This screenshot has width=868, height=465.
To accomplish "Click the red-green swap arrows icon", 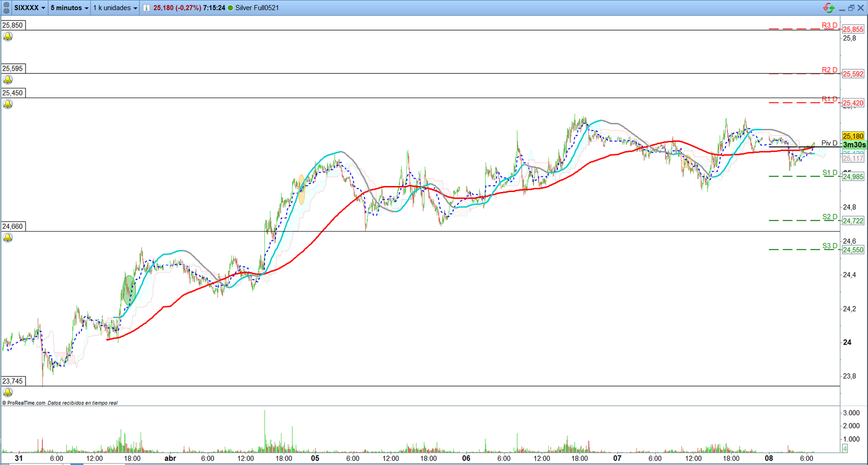I will point(828,8).
